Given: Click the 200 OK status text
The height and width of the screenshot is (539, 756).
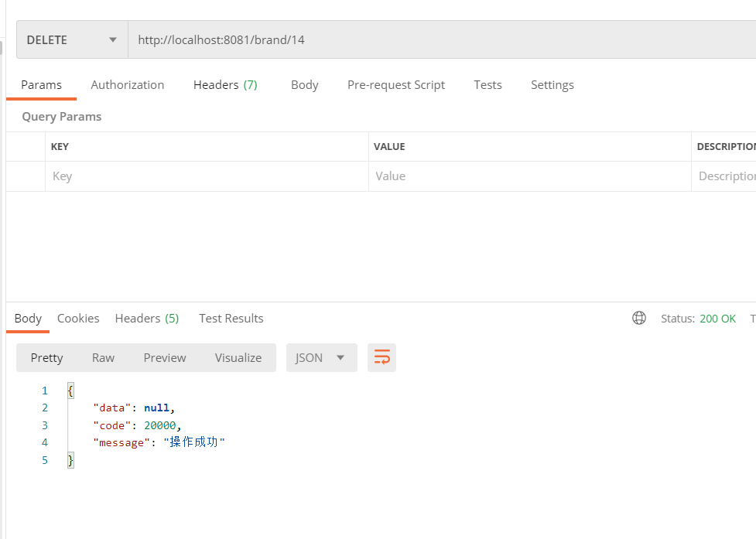Looking at the screenshot, I should (717, 319).
